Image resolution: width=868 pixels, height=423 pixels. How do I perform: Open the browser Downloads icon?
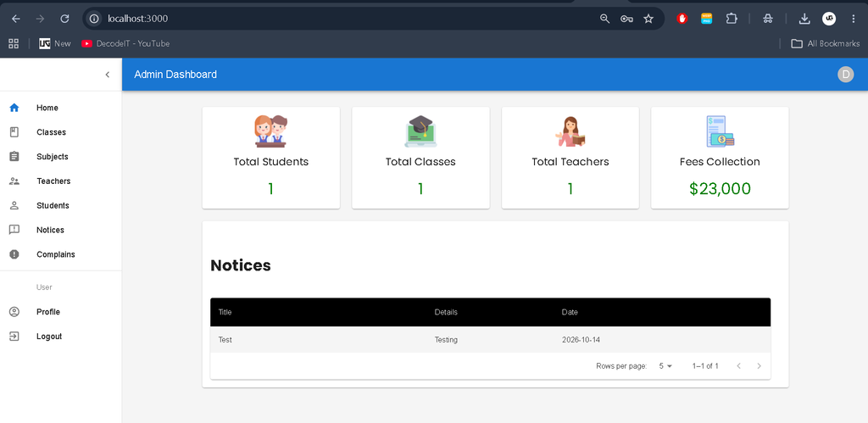tap(804, 19)
